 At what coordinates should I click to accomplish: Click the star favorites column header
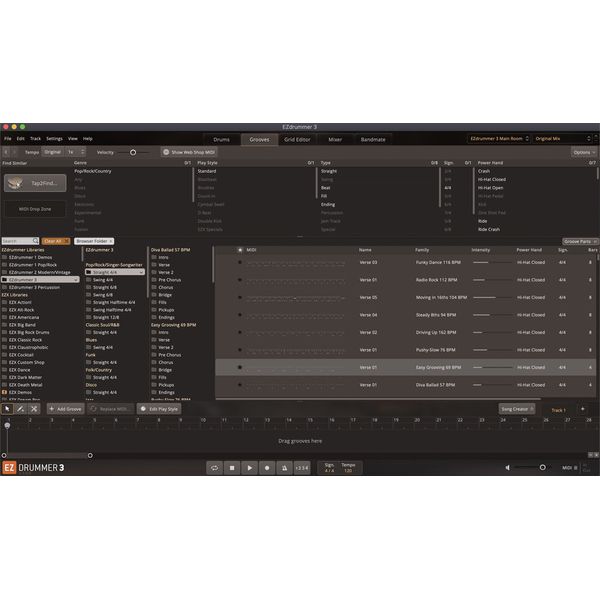(240, 250)
